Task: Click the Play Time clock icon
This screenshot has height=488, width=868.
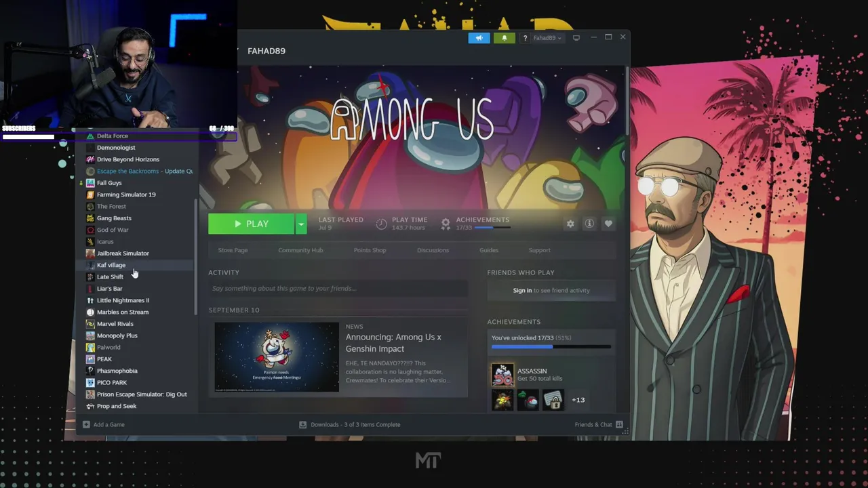Action: (x=381, y=224)
